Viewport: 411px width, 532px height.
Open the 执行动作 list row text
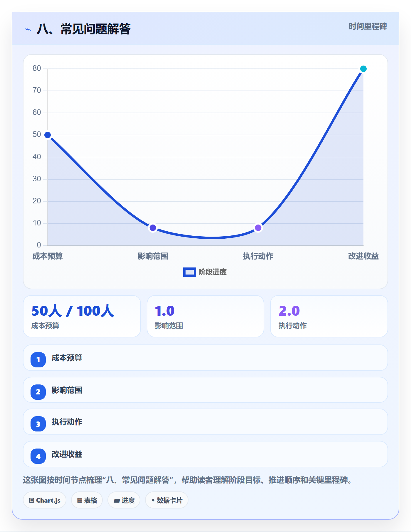pos(67,422)
